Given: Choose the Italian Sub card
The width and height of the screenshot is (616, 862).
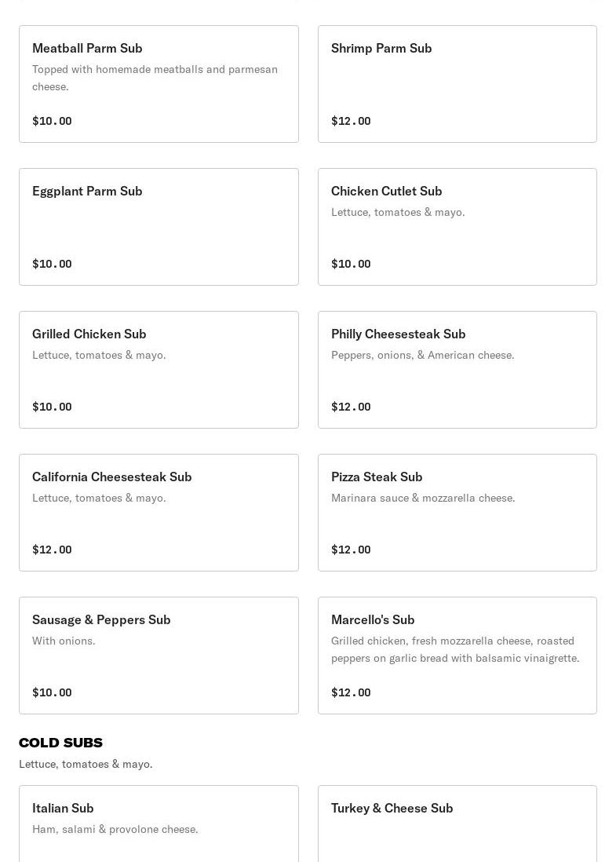Looking at the screenshot, I should (63, 809).
